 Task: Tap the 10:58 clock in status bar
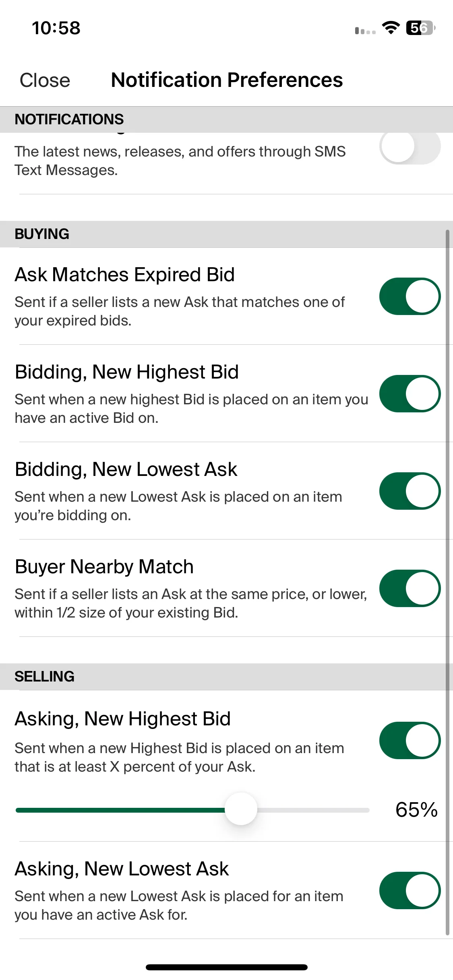click(56, 28)
